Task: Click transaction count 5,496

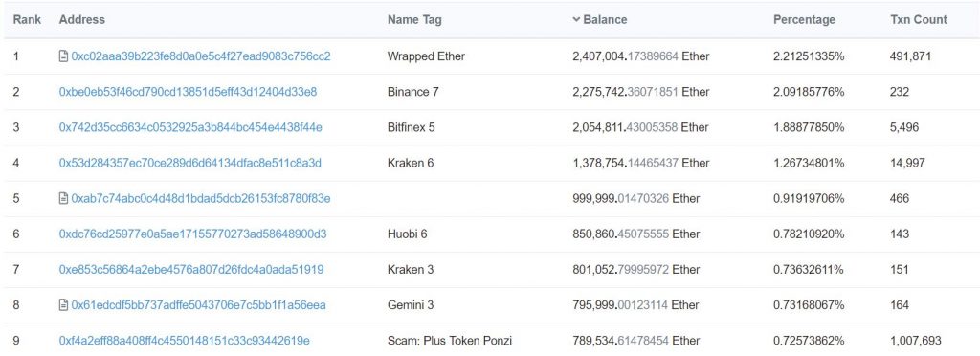Action: click(x=904, y=127)
